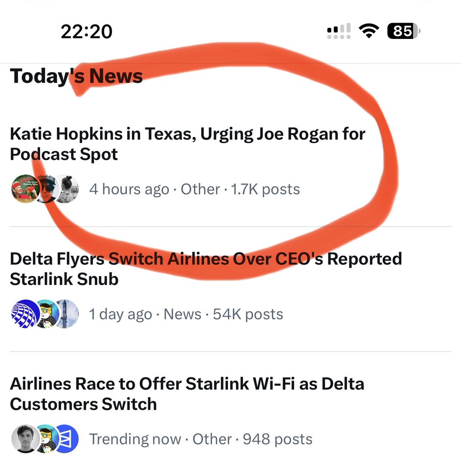Tap the Christmas comedy show avatar

(25, 189)
